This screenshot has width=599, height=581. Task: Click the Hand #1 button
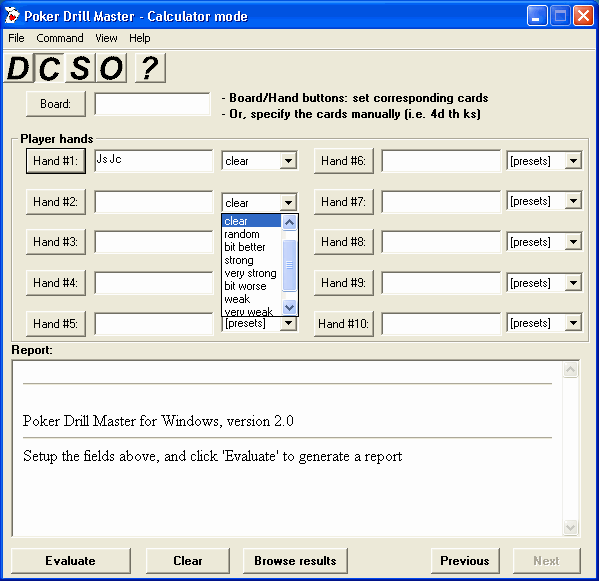pyautogui.click(x=56, y=161)
